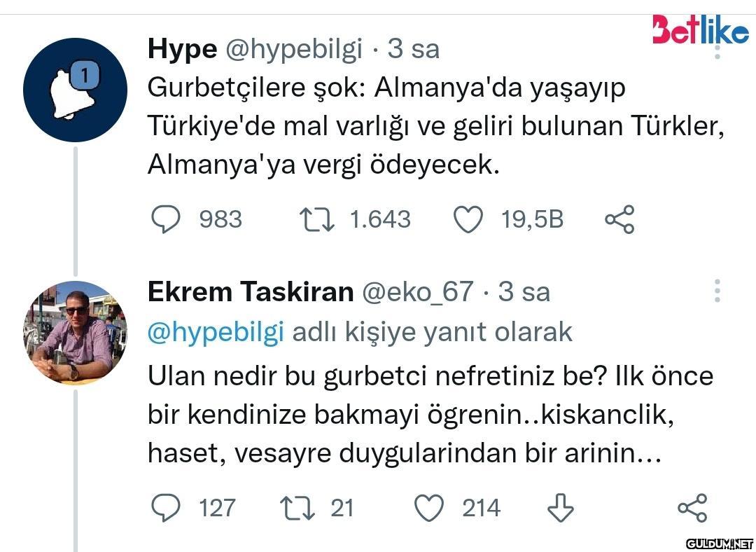This screenshot has width=756, height=552.
Task: Share Ekrem Taskiran's reply
Action: pos(692,508)
